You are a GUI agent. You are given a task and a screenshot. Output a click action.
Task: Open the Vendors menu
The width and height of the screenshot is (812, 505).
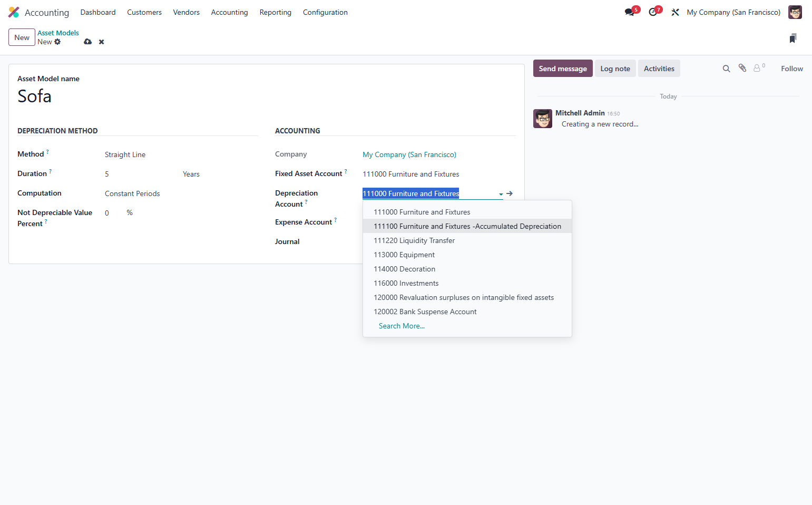(x=186, y=12)
